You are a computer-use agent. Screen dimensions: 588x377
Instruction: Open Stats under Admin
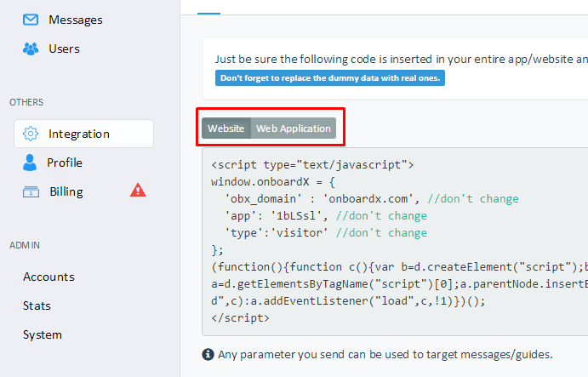pyautogui.click(x=37, y=306)
